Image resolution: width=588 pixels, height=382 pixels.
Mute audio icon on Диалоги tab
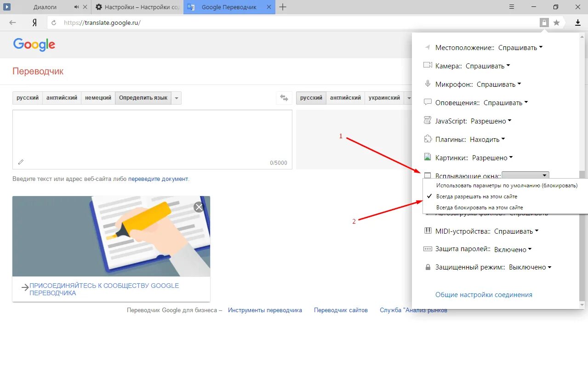tap(76, 7)
